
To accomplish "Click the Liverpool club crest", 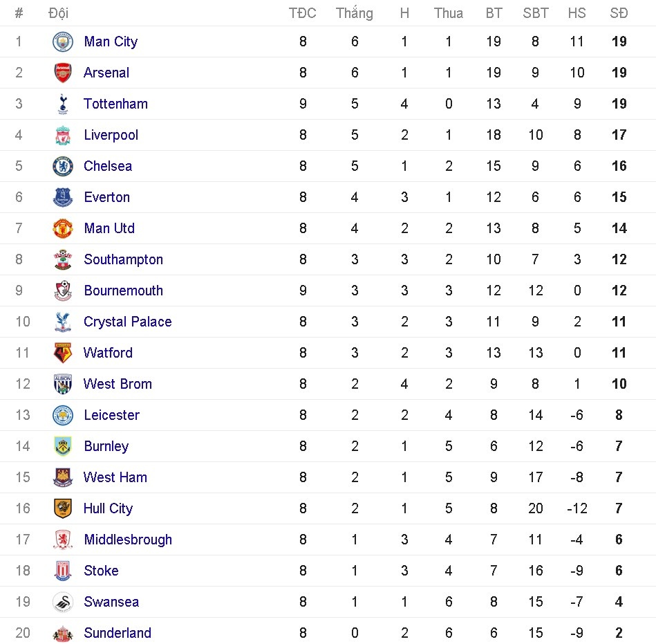I will [x=63, y=135].
